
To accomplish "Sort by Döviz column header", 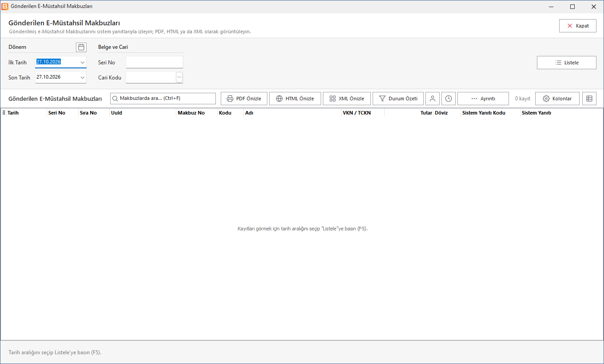I will 447,113.
